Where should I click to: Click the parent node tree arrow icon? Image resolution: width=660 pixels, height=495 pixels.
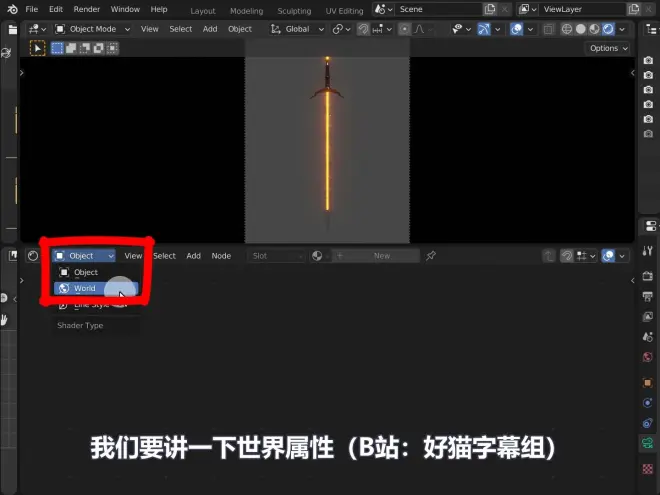click(548, 256)
